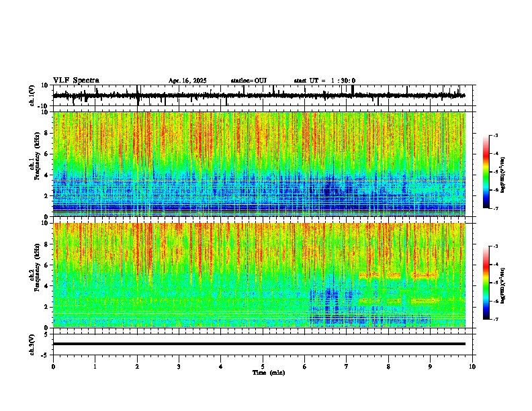The height and width of the screenshot is (411, 532).
Task: Click the "-7" label on ch.1 colorbar
Action: pos(495,208)
